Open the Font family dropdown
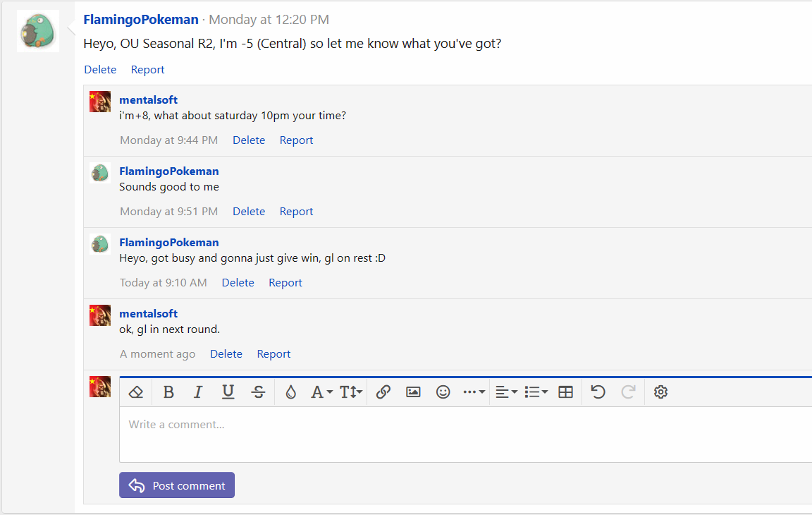The height and width of the screenshot is (515, 812). [x=321, y=392]
